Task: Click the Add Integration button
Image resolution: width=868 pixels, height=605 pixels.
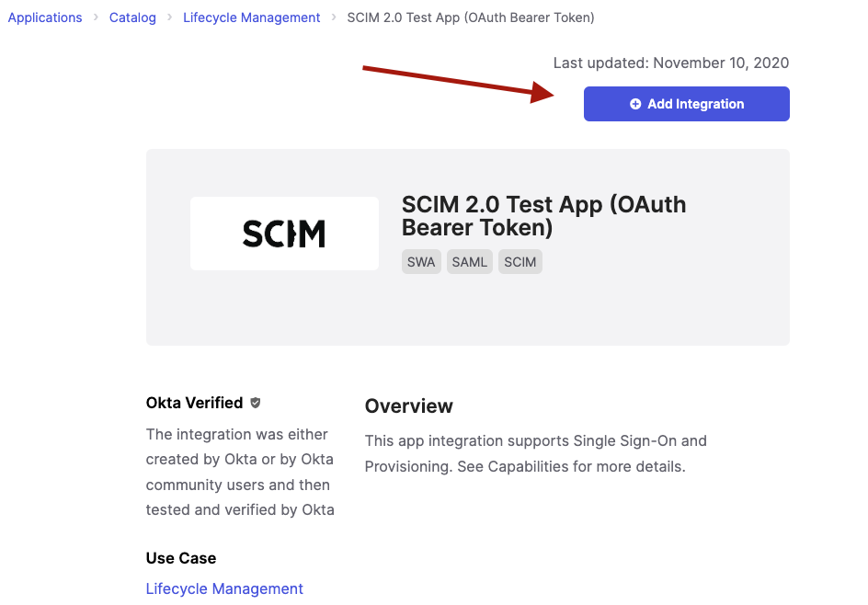Action: click(x=686, y=104)
